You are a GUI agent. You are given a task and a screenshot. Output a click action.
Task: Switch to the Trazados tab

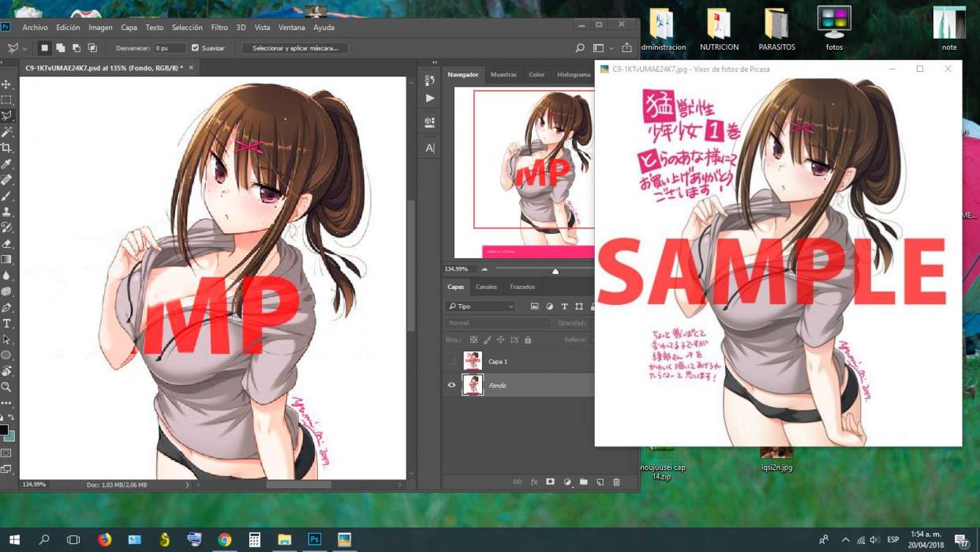(x=522, y=287)
